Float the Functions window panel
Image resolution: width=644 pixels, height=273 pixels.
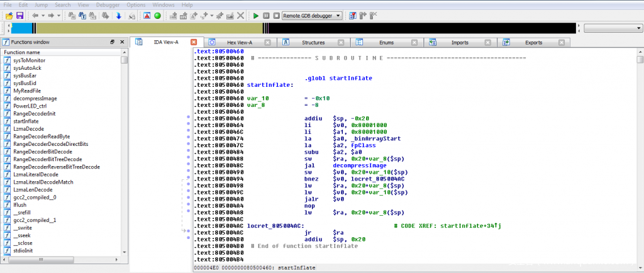pyautogui.click(x=112, y=42)
